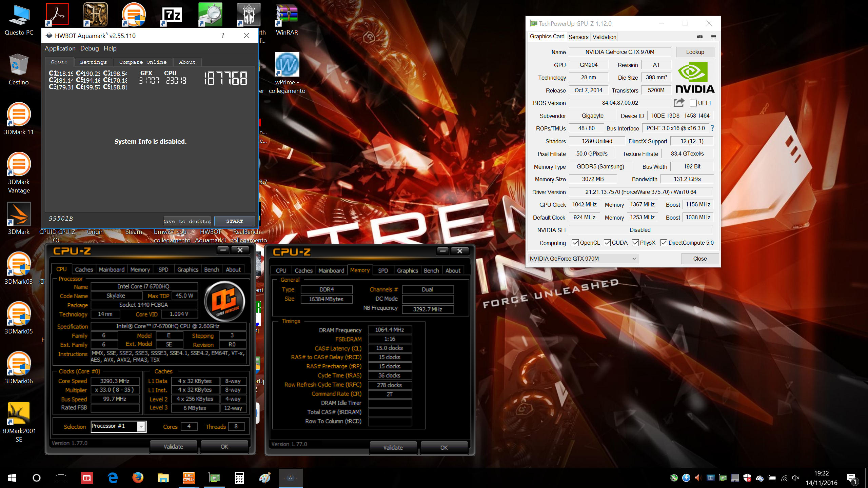Click Validate in left CPU-Z window
Image resolution: width=868 pixels, height=488 pixels.
point(173,447)
